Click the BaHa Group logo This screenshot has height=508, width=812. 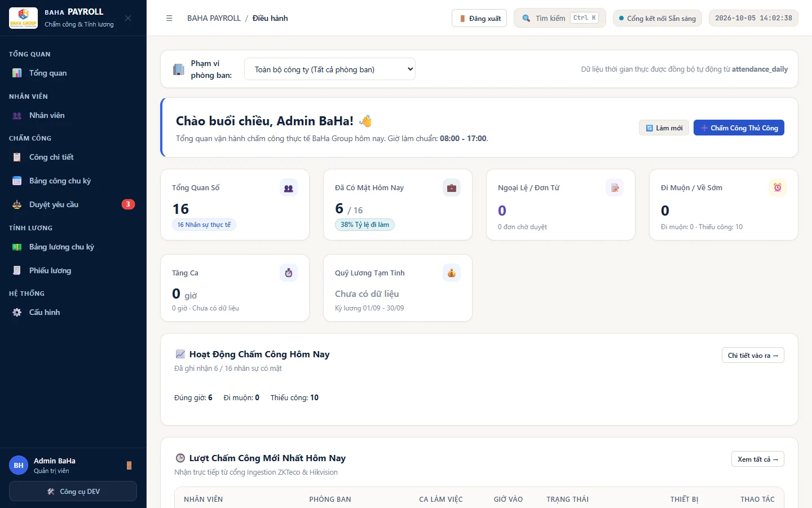[x=23, y=18]
